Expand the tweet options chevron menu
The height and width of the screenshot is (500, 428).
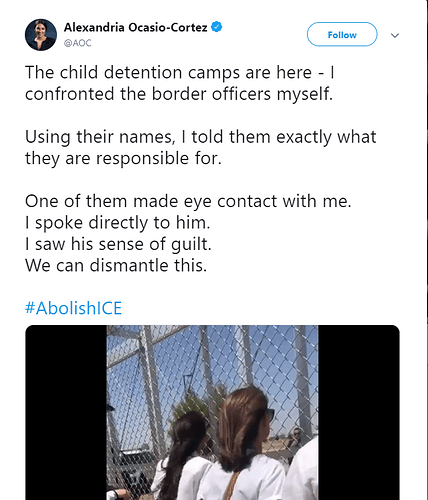[x=395, y=35]
